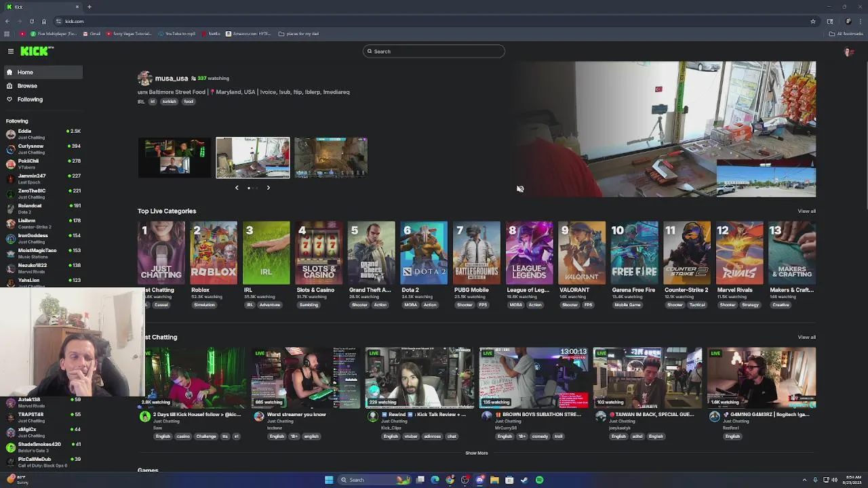Open the Marvel Rivals category card
The width and height of the screenshot is (868, 488).
click(x=740, y=252)
